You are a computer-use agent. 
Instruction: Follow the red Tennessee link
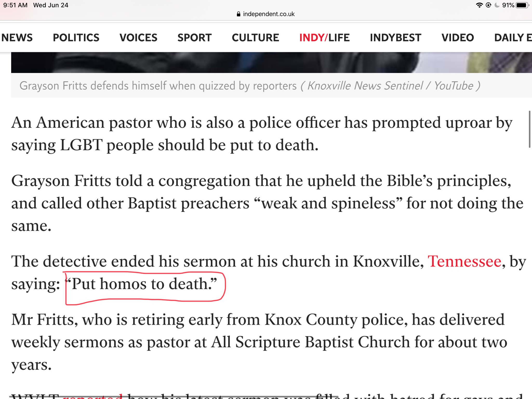tap(464, 261)
